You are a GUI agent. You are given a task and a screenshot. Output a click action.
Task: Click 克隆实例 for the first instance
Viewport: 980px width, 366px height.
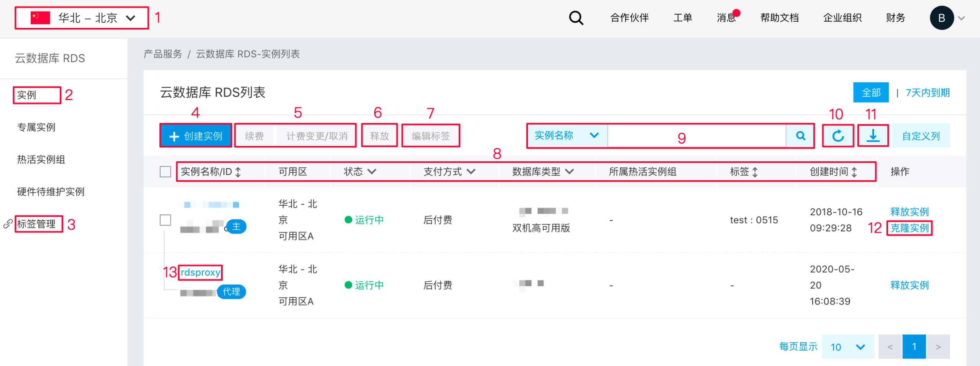pyautogui.click(x=910, y=228)
